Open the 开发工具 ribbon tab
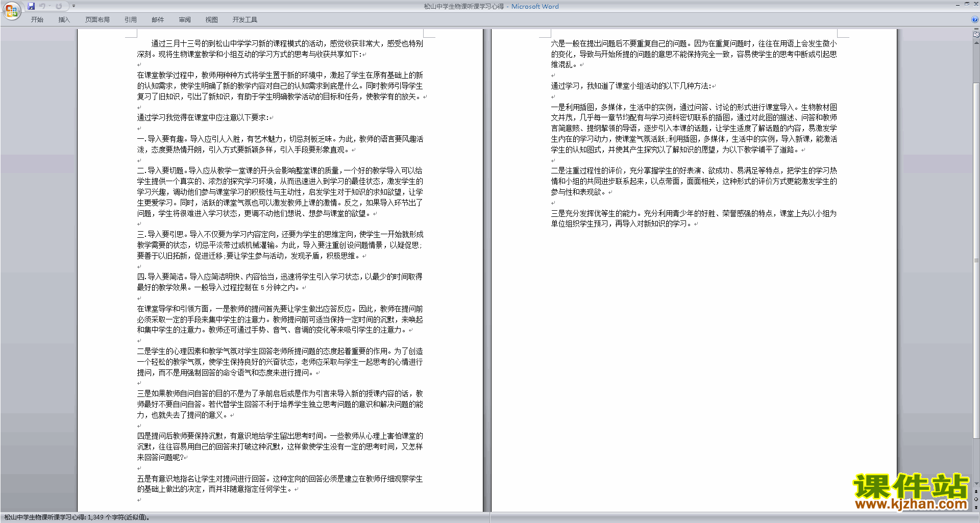 click(244, 19)
